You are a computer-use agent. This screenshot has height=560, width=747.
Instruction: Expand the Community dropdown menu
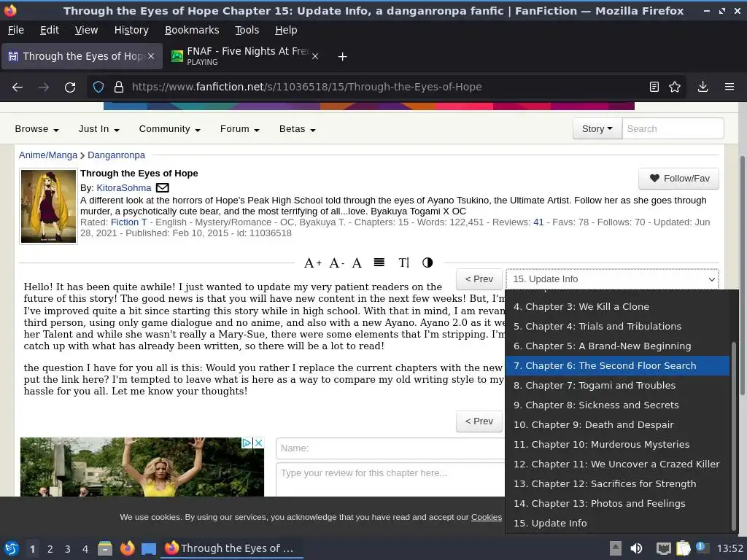coord(169,129)
